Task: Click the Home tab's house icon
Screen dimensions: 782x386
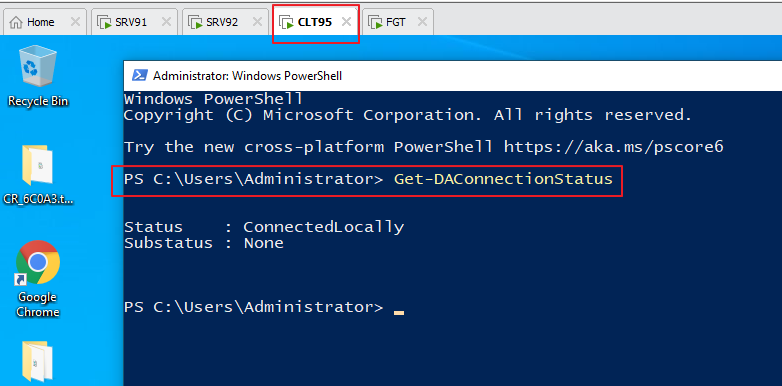Action: click(16, 22)
